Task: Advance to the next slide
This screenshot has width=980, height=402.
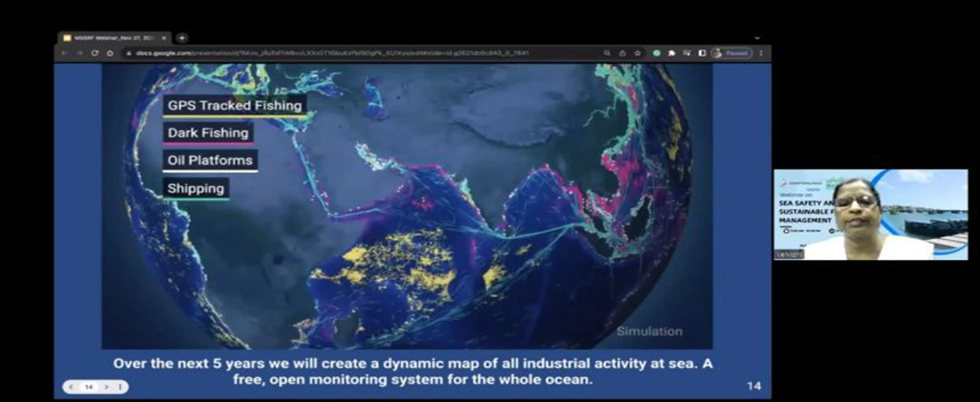Action: [106, 387]
